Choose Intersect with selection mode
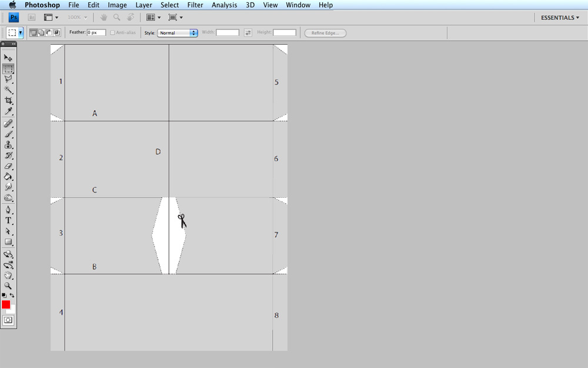 click(57, 32)
